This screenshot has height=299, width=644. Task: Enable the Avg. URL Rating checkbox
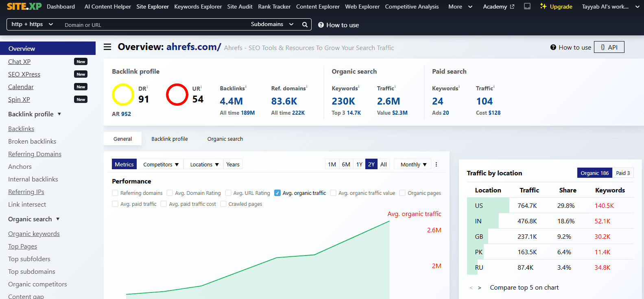click(228, 193)
